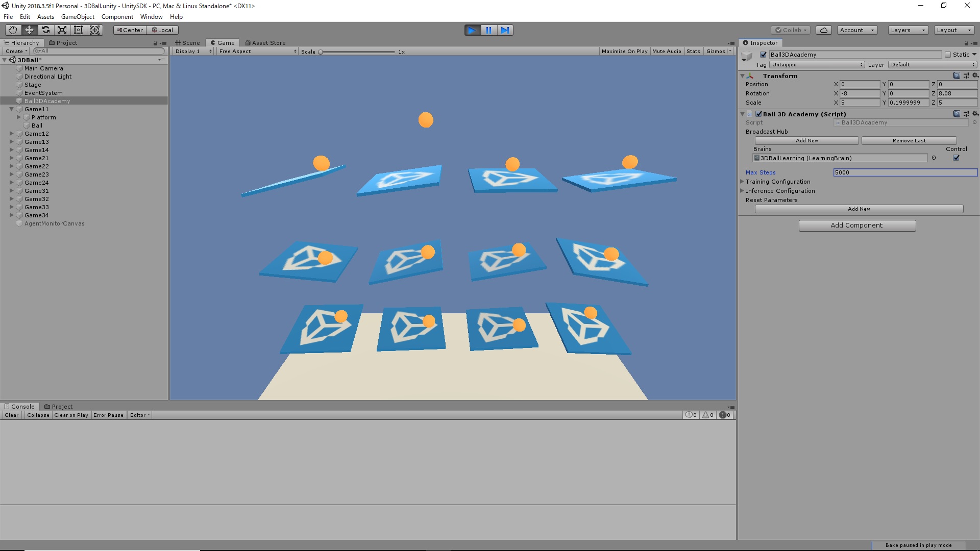Screen dimensions: 980x551
Task: Click the GameObject cube icon in Inspector
Action: [x=747, y=56]
